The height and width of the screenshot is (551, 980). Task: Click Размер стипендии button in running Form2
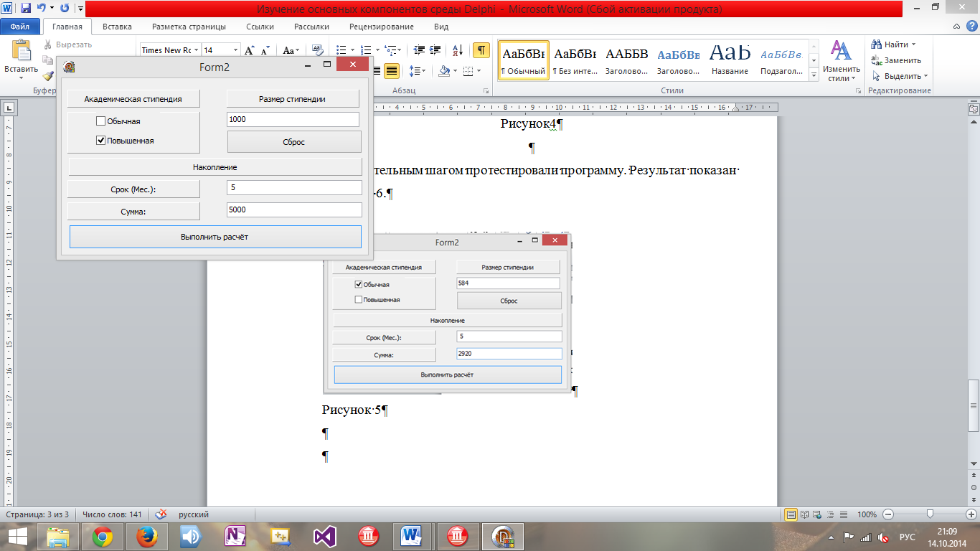(293, 99)
